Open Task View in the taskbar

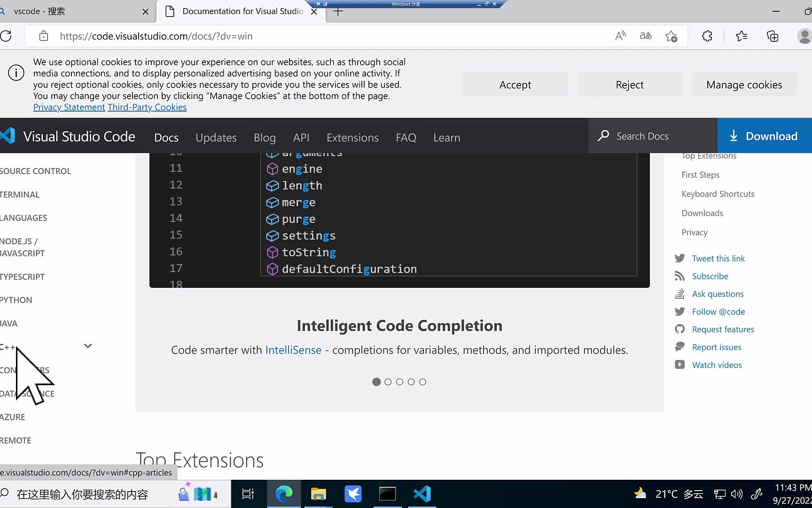click(x=248, y=494)
